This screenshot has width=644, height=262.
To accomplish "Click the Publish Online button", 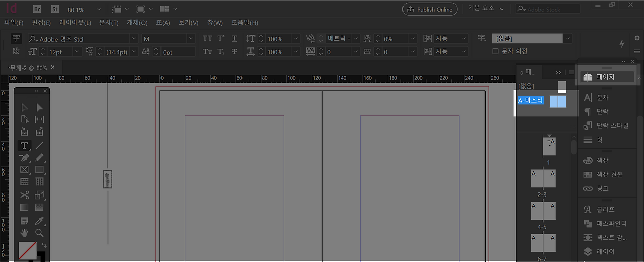I will click(430, 9).
